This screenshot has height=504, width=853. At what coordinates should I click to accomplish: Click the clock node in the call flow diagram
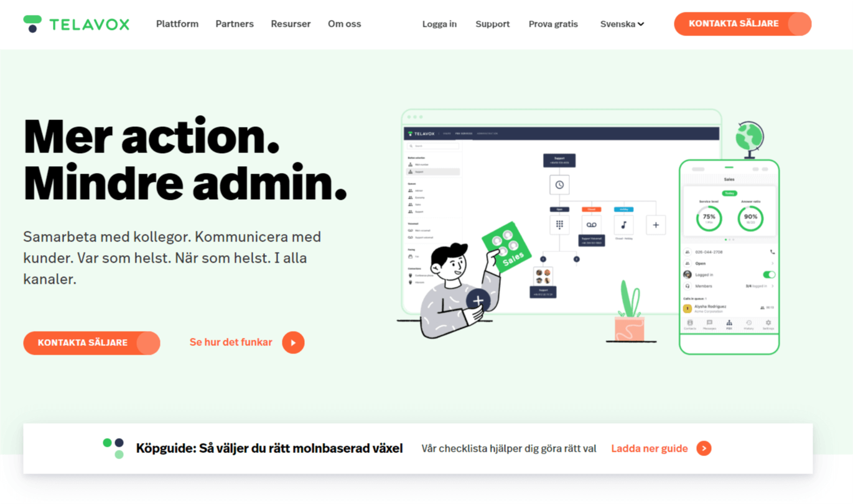coord(559,185)
